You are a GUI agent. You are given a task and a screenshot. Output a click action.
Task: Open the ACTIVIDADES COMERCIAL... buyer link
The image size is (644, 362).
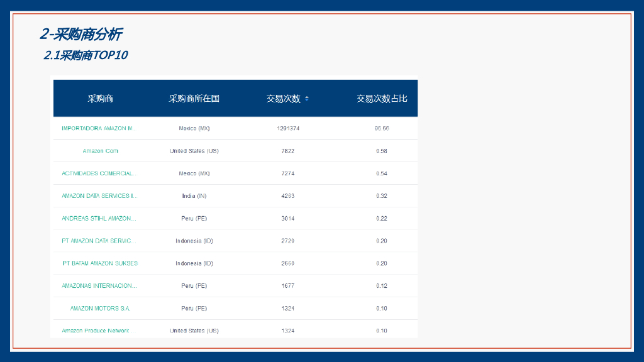coord(99,173)
